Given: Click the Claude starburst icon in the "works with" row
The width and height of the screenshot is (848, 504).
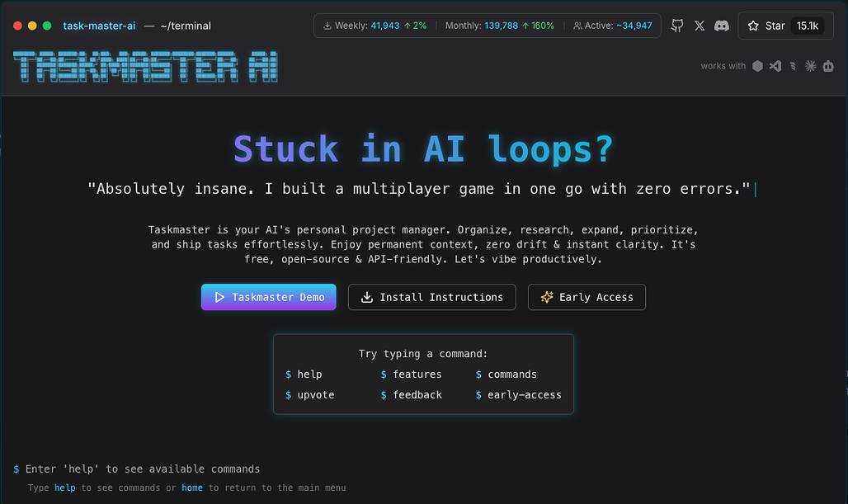Looking at the screenshot, I should coord(810,66).
